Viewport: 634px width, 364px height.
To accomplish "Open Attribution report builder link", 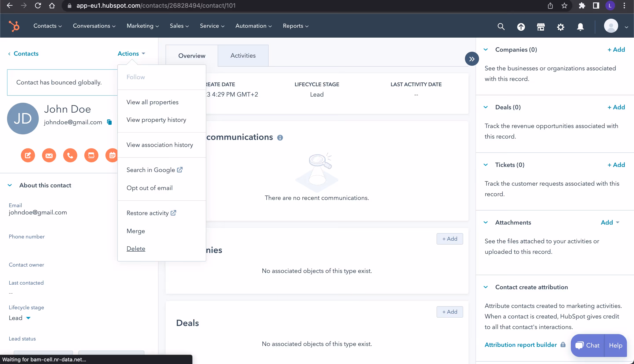I will (521, 345).
